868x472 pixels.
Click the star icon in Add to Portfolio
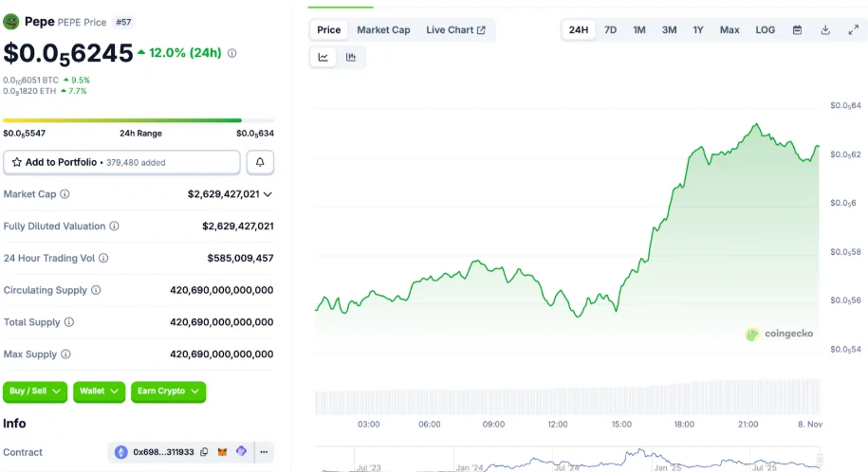pyautogui.click(x=17, y=162)
